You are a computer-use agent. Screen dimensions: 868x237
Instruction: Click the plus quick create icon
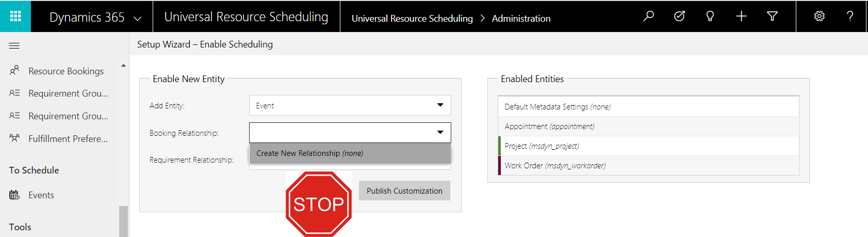[741, 17]
